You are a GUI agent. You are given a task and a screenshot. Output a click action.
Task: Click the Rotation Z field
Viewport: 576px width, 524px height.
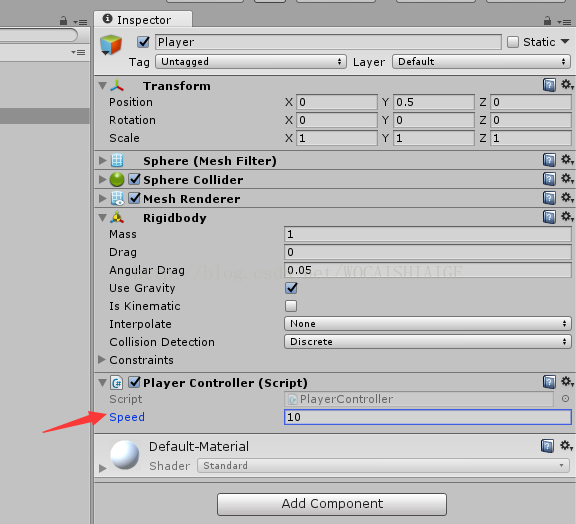pyautogui.click(x=531, y=120)
